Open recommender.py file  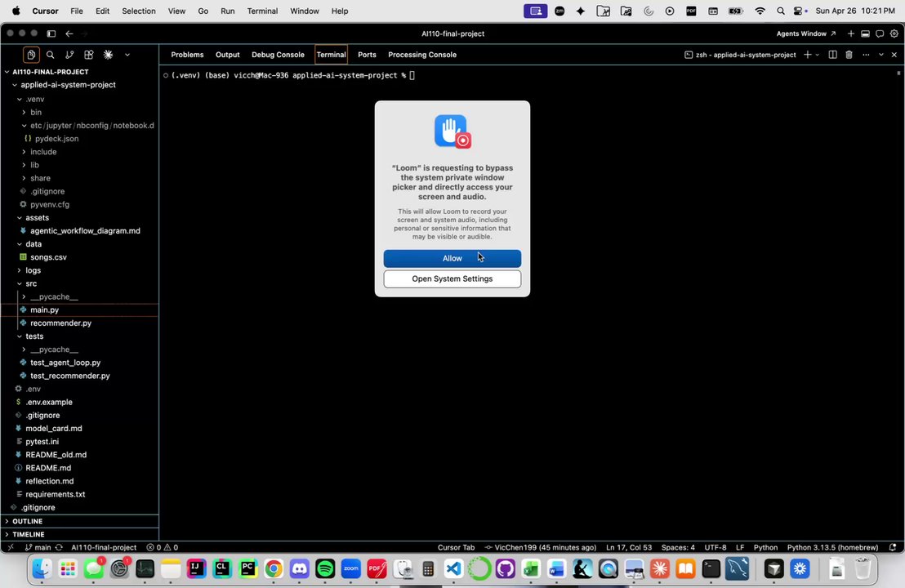[60, 323]
